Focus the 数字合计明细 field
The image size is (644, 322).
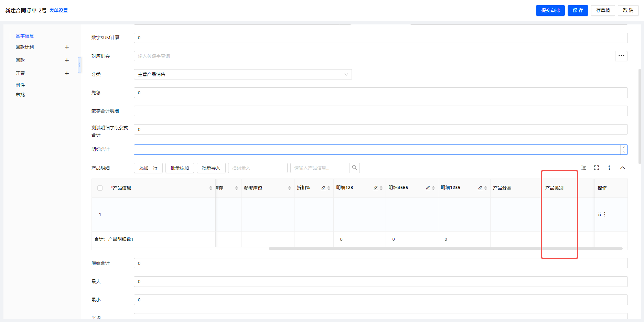(380, 111)
